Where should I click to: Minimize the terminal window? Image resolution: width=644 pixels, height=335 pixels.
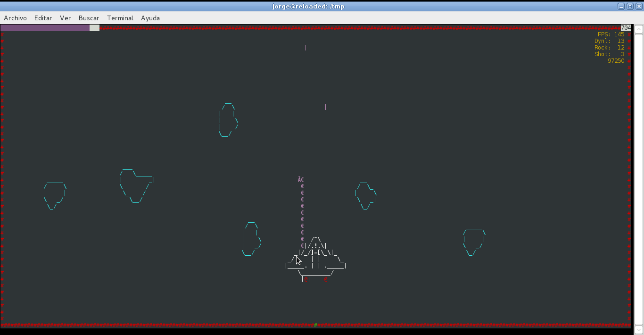621,6
